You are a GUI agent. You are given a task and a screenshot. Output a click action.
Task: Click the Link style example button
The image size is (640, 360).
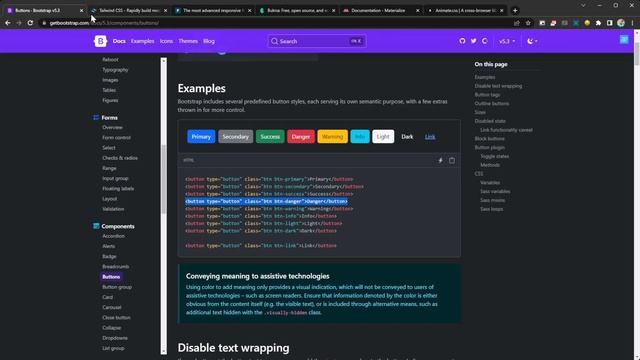[430, 137]
